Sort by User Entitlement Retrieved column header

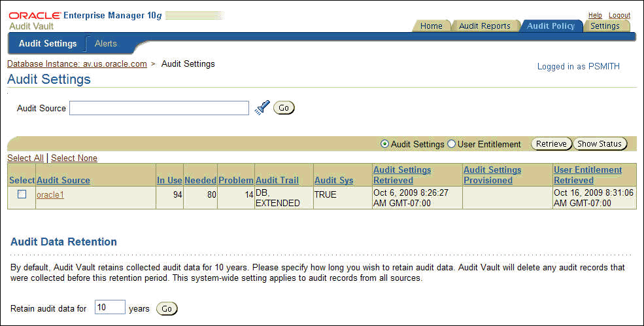pos(588,175)
